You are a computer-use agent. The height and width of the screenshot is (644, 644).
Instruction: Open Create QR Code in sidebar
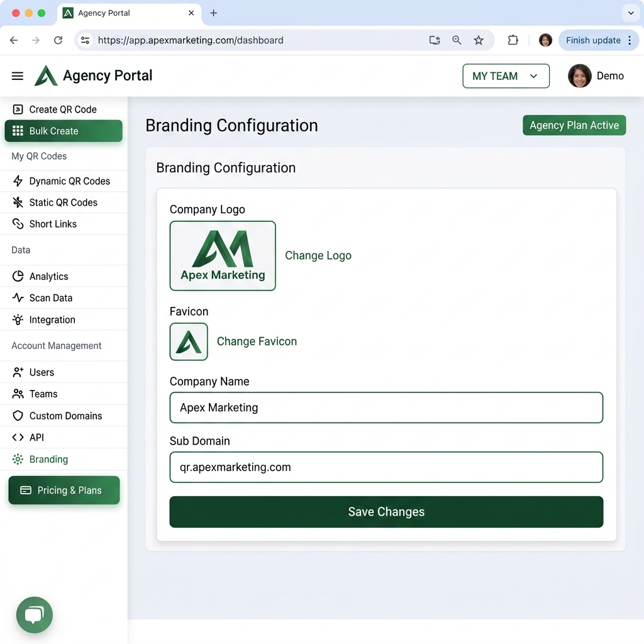click(x=64, y=109)
